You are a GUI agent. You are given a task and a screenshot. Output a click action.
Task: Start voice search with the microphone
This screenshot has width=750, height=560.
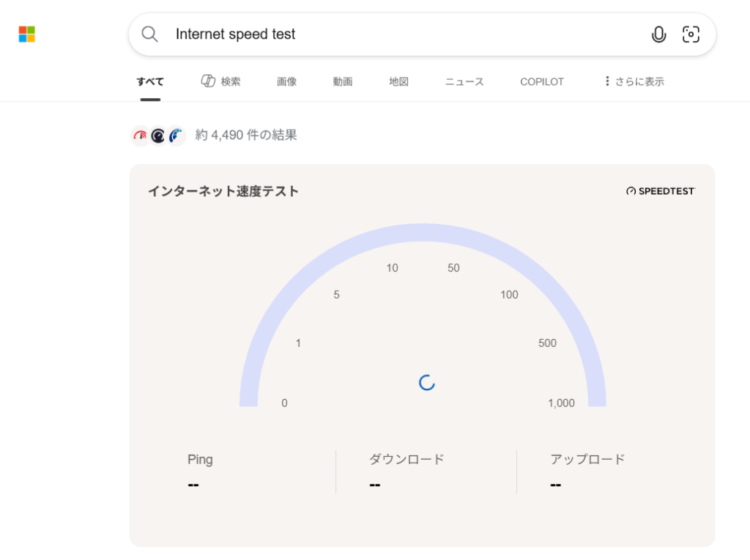click(658, 34)
